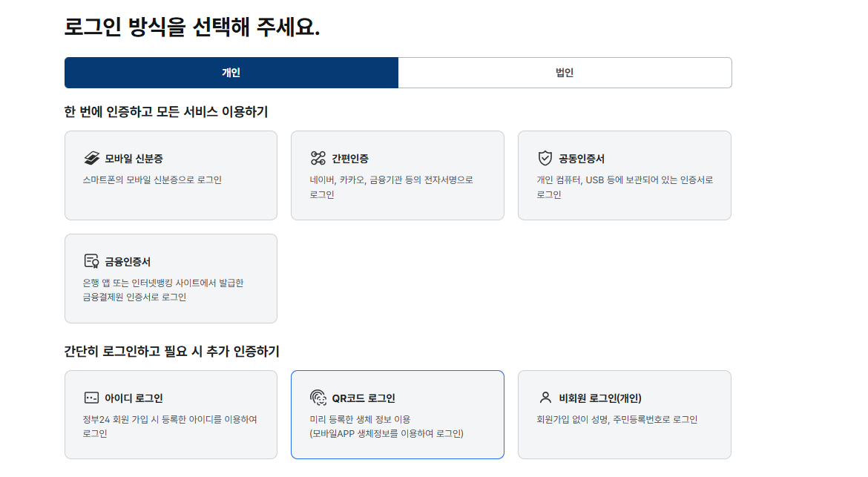Click text (모바일APP 생체정보를 이용하여 로그인)

click(387, 433)
